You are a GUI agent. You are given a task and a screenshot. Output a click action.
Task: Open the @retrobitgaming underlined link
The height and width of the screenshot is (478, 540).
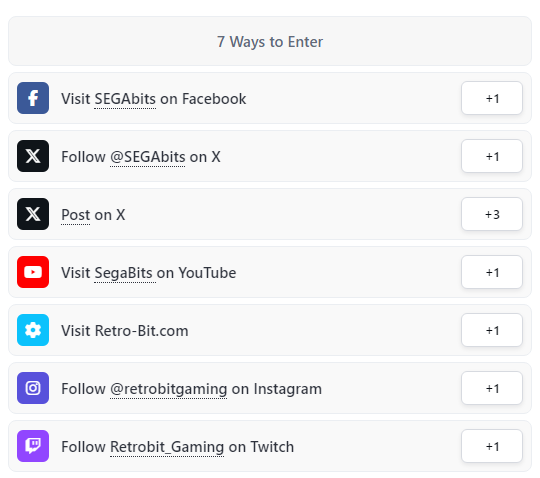pos(168,389)
